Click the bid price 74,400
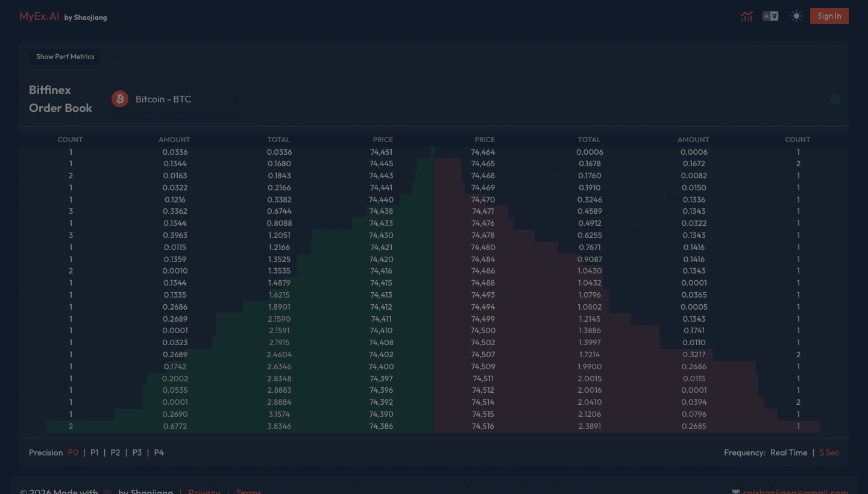Viewport: 868px width, 494px height. (382, 366)
